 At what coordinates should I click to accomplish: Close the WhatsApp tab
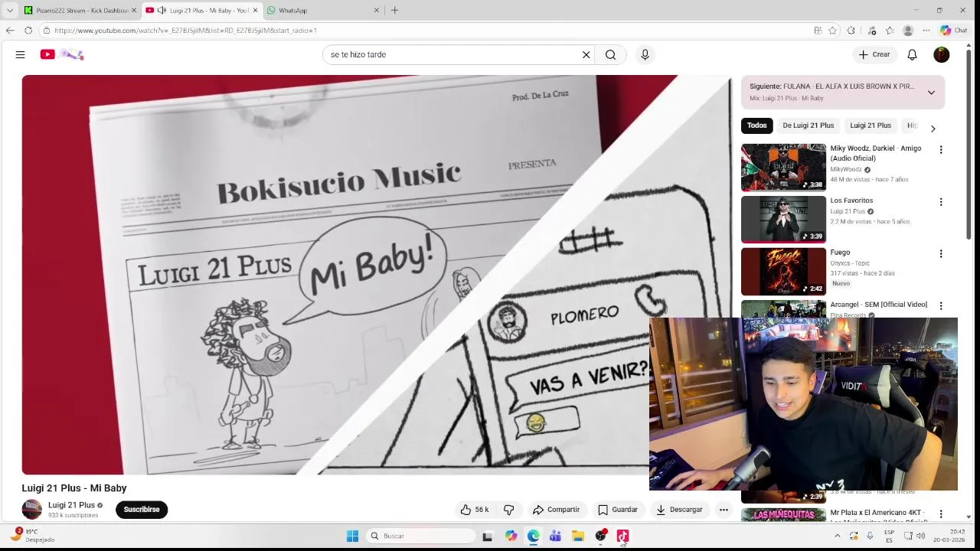pos(376,10)
